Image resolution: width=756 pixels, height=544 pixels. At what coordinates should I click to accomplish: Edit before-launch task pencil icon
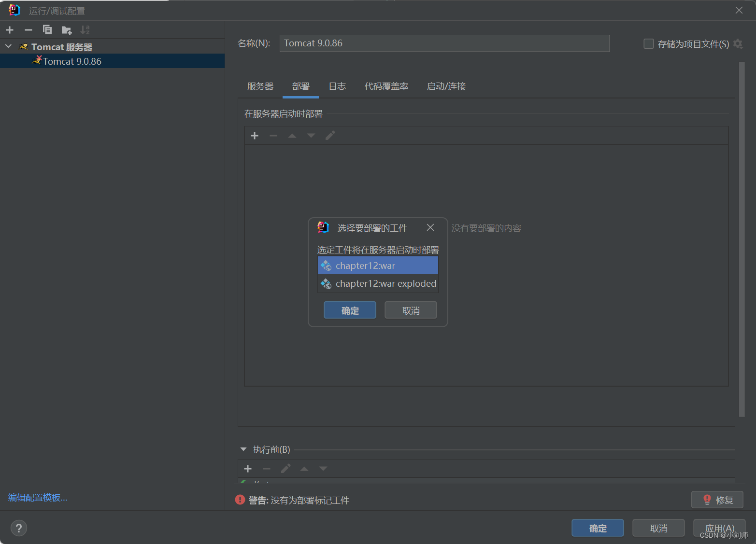[x=285, y=469]
